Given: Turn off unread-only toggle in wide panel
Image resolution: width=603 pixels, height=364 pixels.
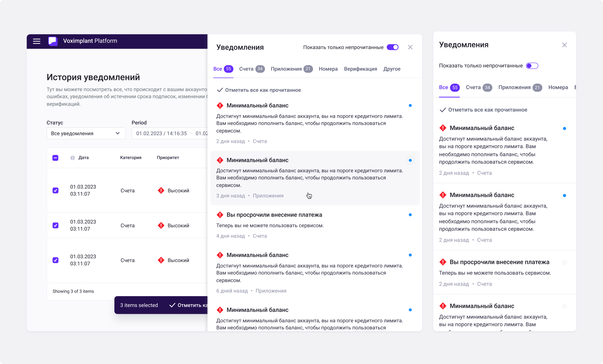Looking at the screenshot, I should tap(392, 47).
